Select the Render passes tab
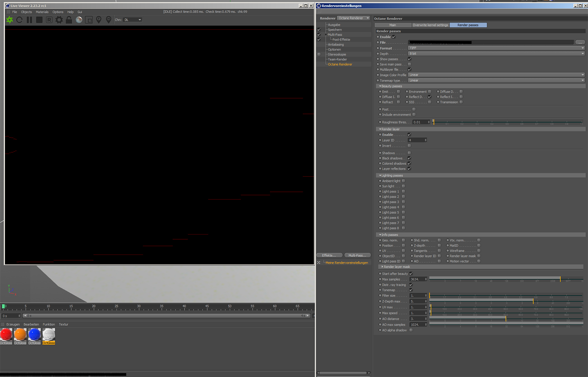 coord(468,25)
